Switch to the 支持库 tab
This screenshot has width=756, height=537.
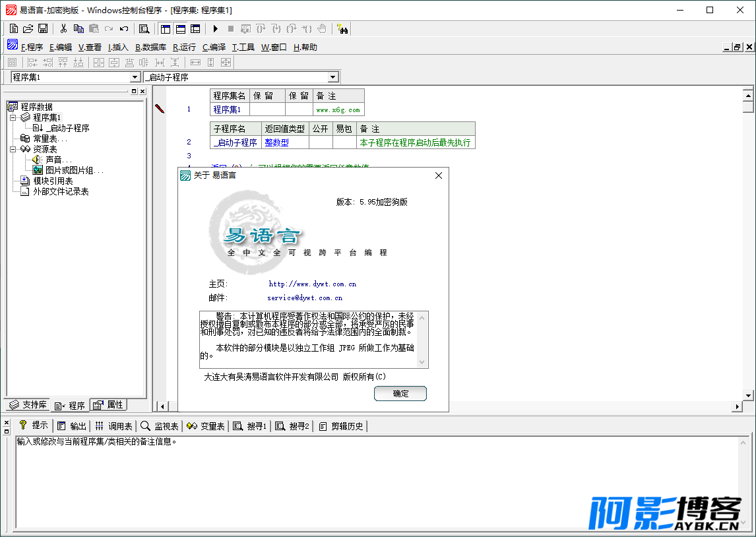click(x=28, y=405)
